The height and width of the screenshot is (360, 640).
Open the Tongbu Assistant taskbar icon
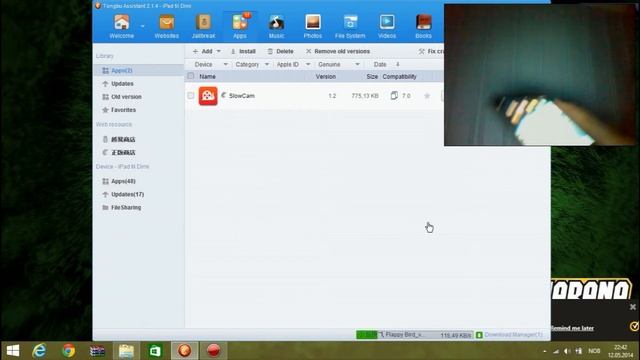click(x=184, y=351)
